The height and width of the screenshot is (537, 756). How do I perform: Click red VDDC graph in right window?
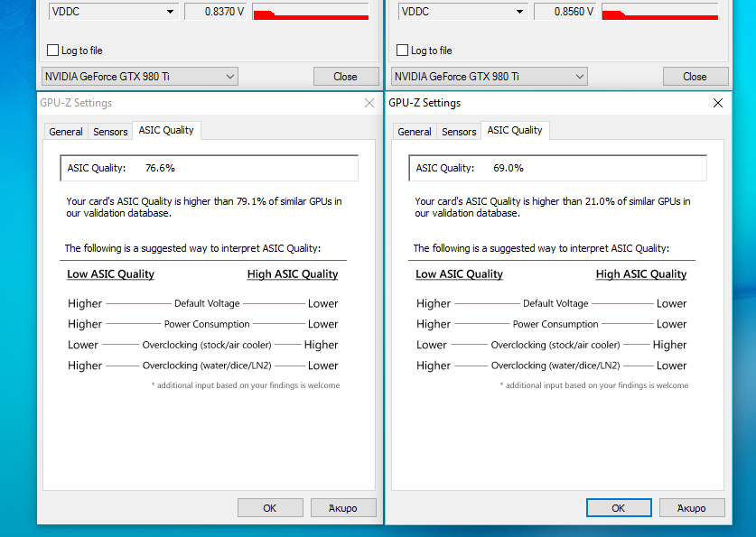(x=660, y=12)
